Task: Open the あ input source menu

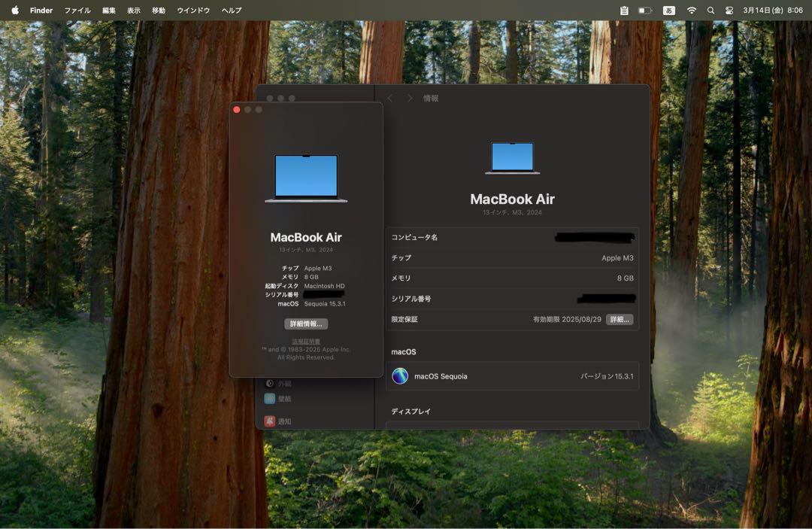Action: (x=668, y=11)
